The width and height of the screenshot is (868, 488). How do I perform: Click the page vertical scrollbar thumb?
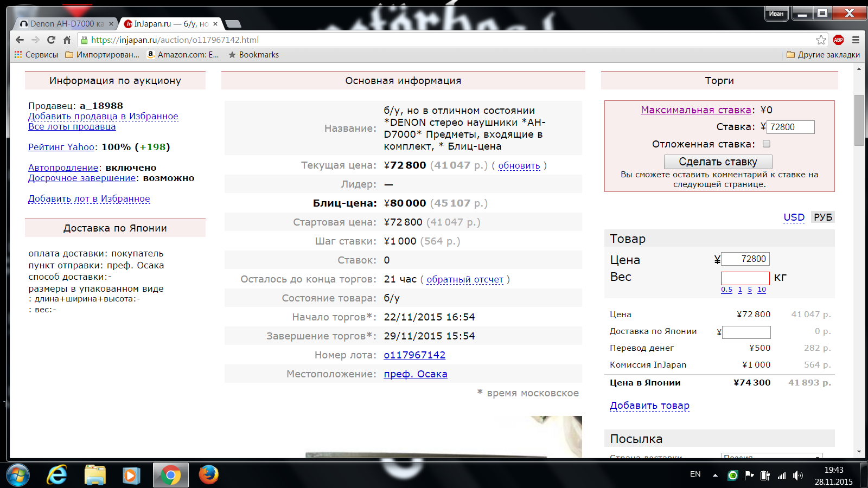pyautogui.click(x=859, y=120)
